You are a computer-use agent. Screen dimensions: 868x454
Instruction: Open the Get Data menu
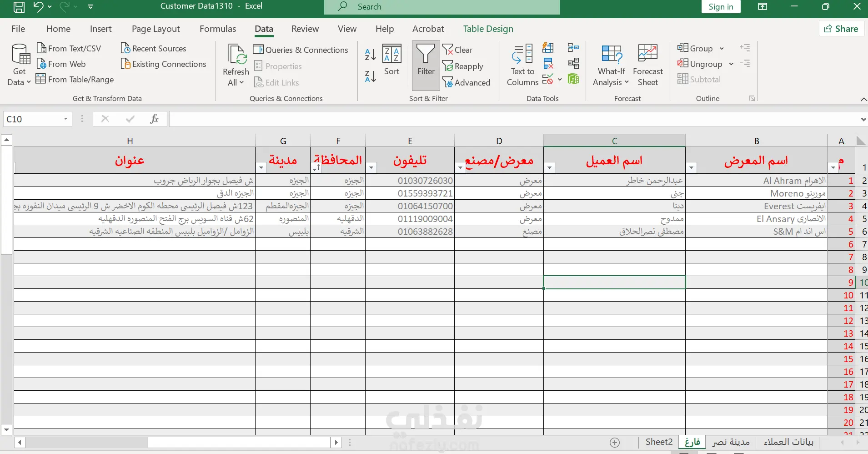19,66
